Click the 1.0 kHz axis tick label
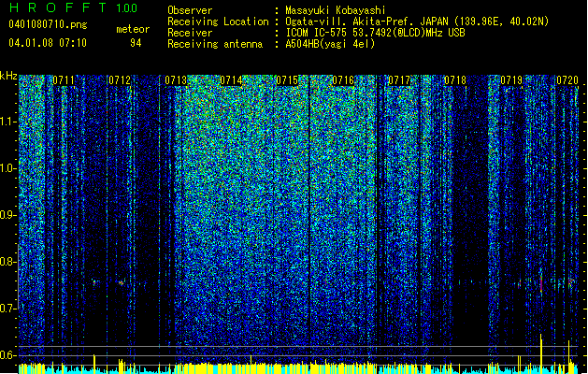588x374 pixels. pos(8,168)
